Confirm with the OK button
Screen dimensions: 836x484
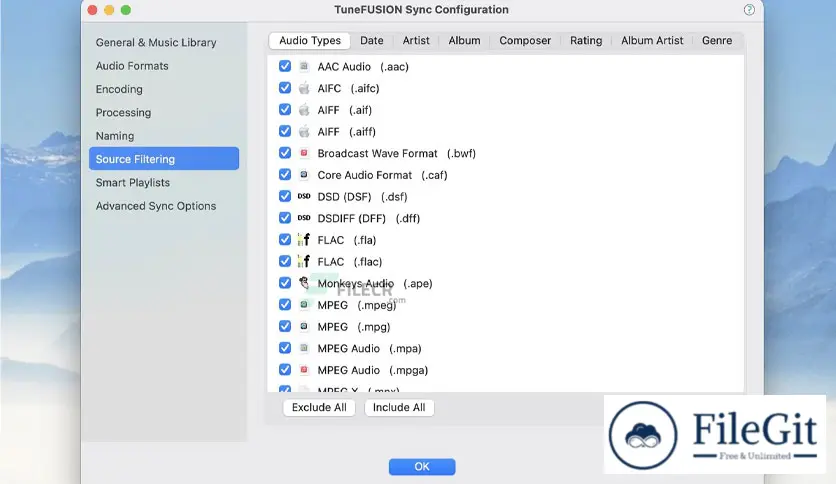click(x=422, y=466)
